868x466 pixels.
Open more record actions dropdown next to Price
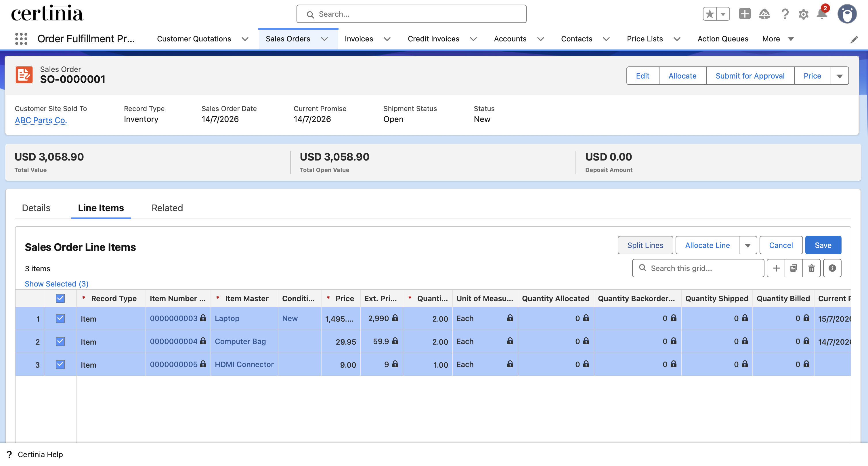point(839,76)
